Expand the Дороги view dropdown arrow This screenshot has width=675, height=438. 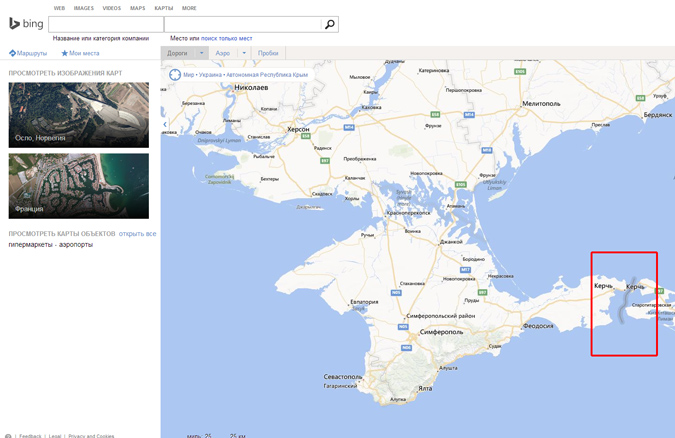[201, 53]
